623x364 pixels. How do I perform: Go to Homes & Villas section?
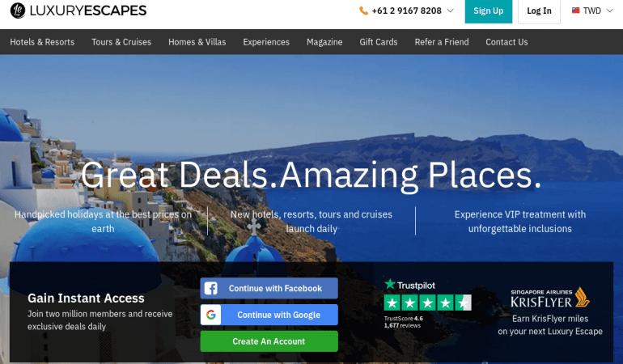(197, 42)
